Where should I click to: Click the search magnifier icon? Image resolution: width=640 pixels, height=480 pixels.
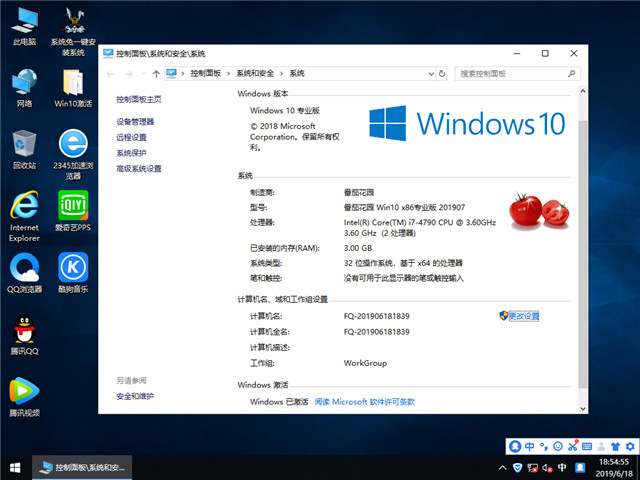point(572,73)
